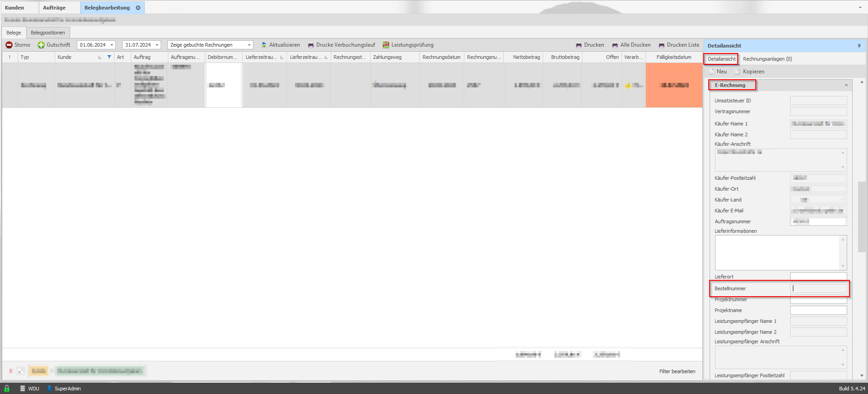Click the Alle Drucken button label

pos(635,45)
